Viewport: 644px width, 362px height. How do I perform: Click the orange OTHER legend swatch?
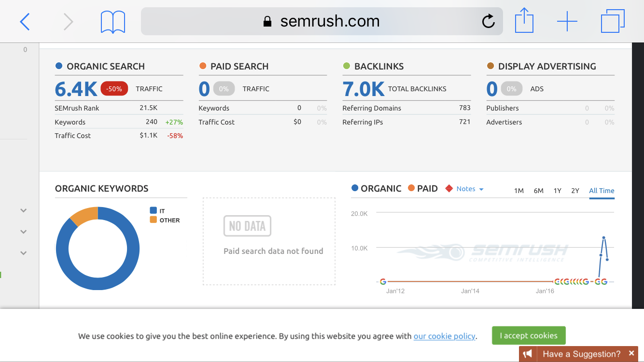(x=154, y=220)
